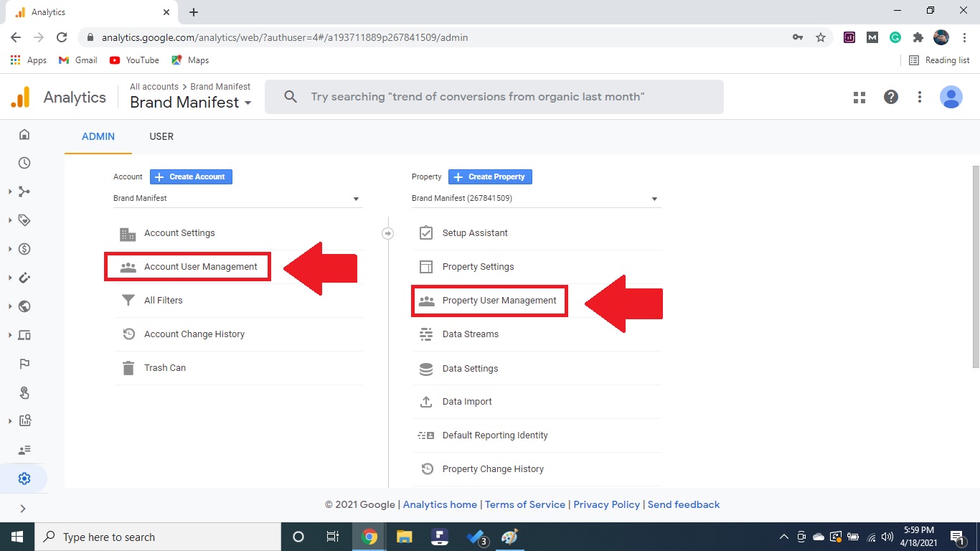Click the Send feedback footer link
The width and height of the screenshot is (980, 551).
point(684,504)
